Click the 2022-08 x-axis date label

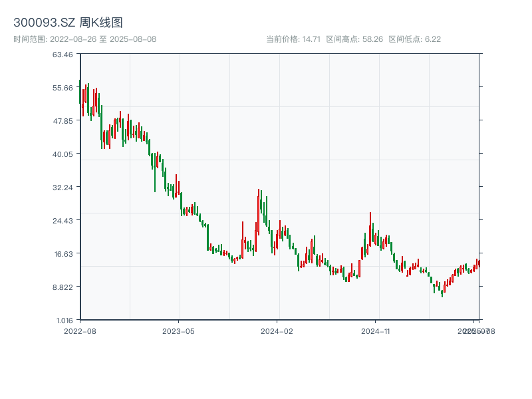pos(80,331)
